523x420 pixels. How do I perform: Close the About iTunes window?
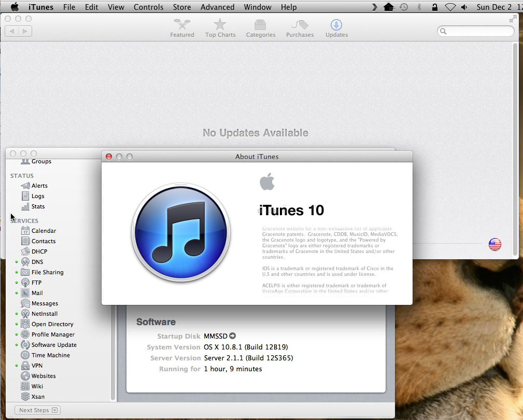109,157
